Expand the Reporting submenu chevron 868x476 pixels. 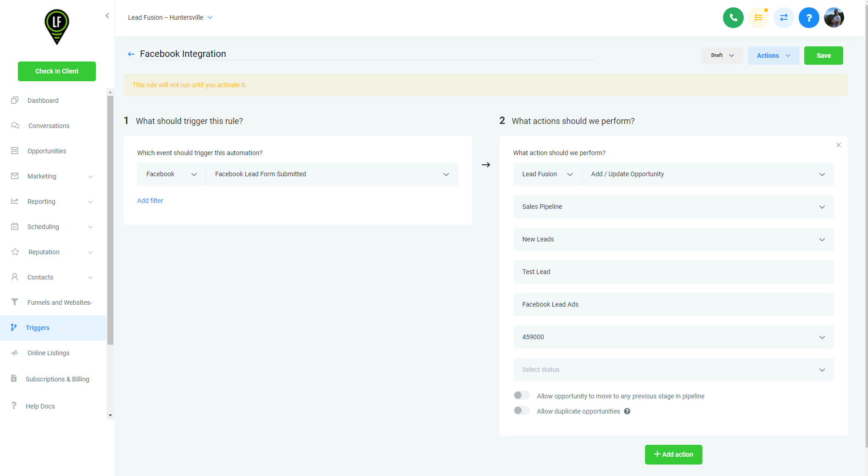pyautogui.click(x=90, y=202)
